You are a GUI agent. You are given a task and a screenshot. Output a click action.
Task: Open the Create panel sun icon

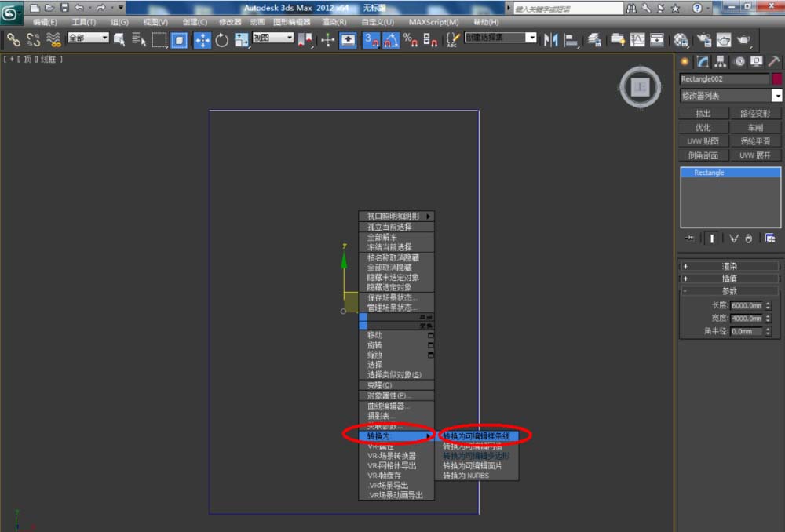(x=685, y=61)
